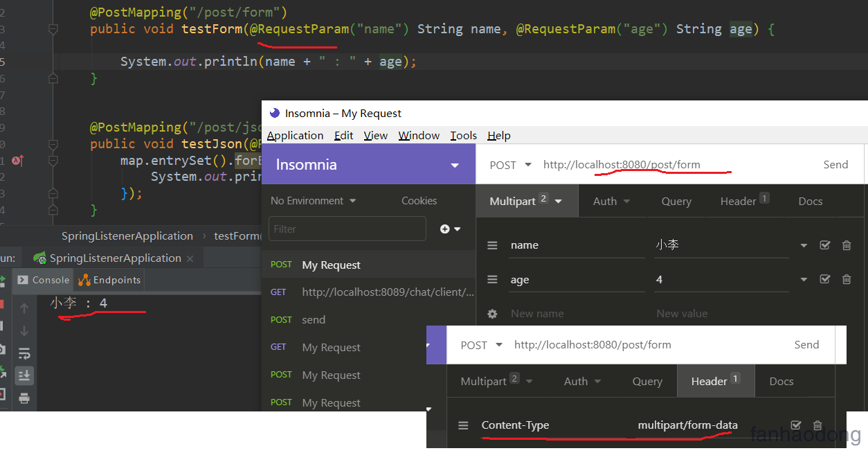Open the Edit menu in Insomnia
This screenshot has height=453, width=868.
pyautogui.click(x=343, y=135)
